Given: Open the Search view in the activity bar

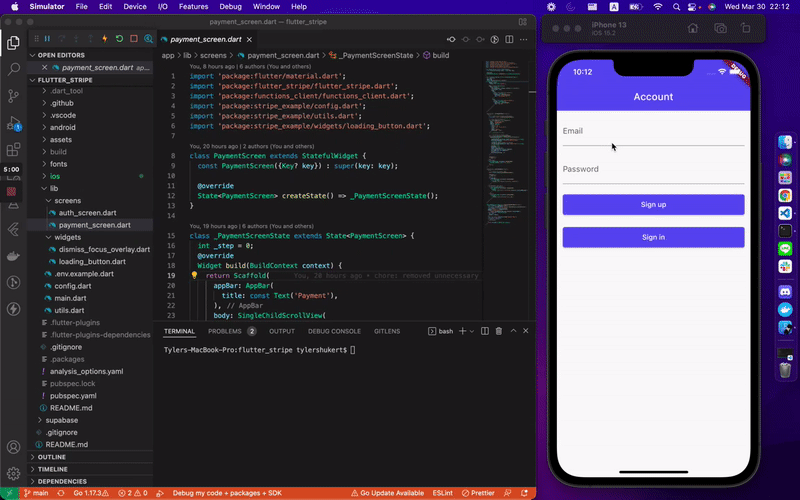Looking at the screenshot, I should coord(13,68).
